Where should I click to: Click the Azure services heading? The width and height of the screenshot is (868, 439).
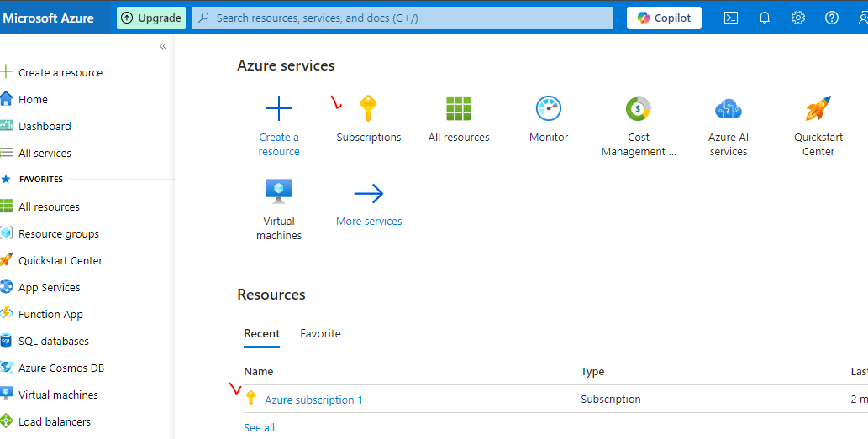[x=286, y=65]
